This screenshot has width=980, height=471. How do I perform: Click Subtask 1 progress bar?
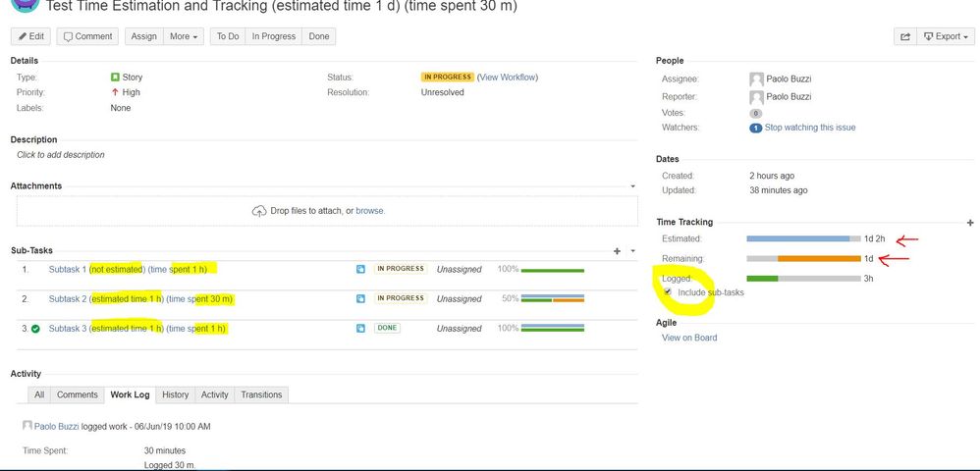pyautogui.click(x=553, y=271)
